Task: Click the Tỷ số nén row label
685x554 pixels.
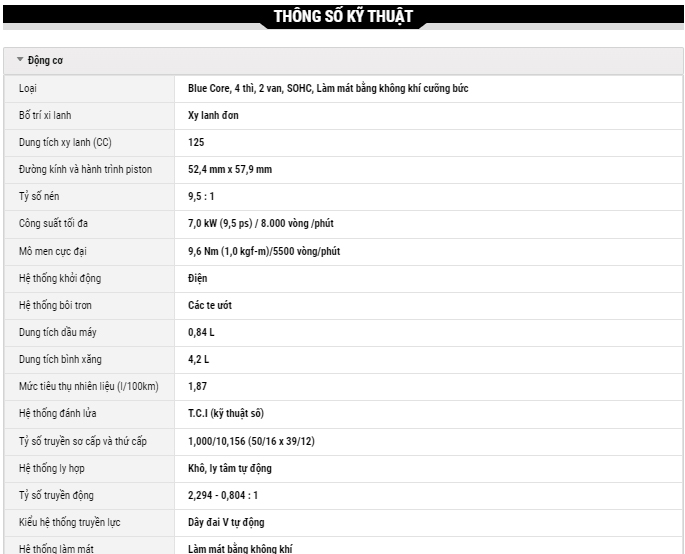Action: (42, 196)
